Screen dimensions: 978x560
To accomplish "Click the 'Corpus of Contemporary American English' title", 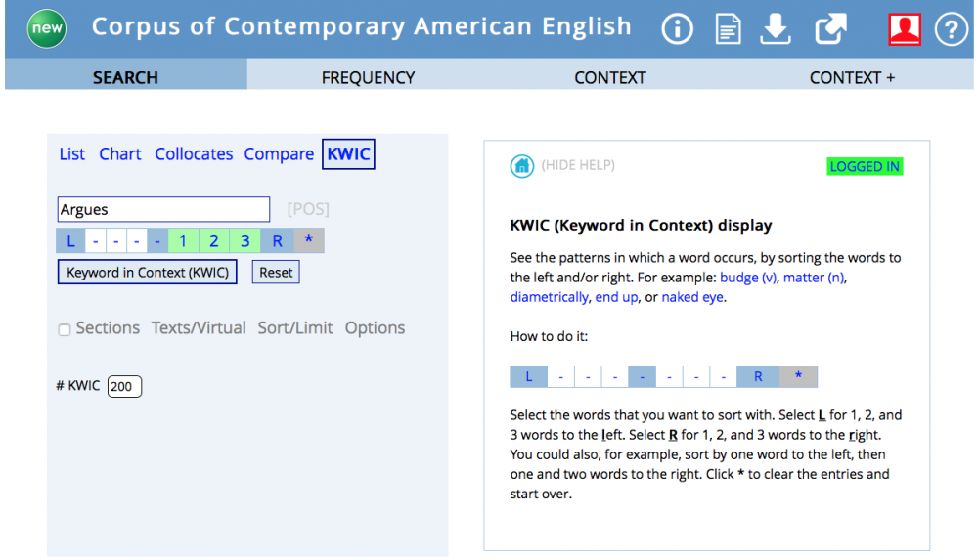I will tap(362, 26).
